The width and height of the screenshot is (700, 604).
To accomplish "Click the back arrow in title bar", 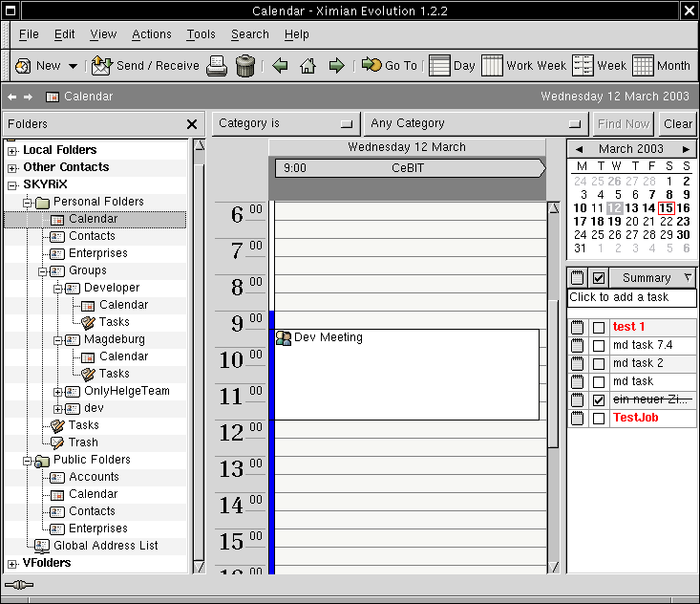I will click(12, 97).
